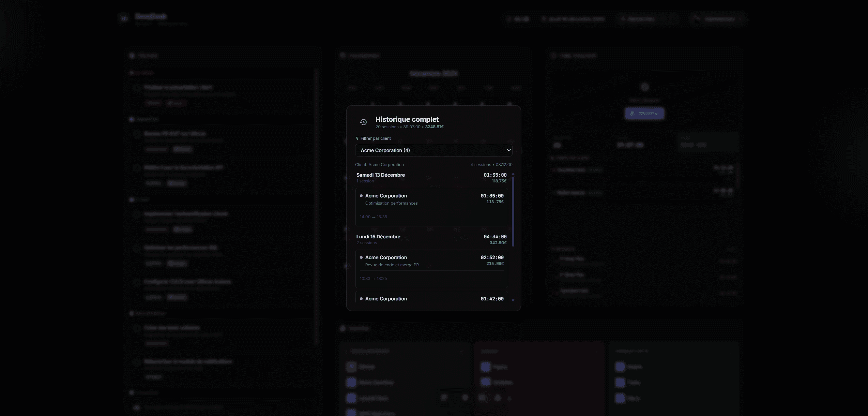Image resolution: width=868 pixels, height=416 pixels.
Task: Click the Samedi 13 Décembre day group header
Action: [381, 175]
